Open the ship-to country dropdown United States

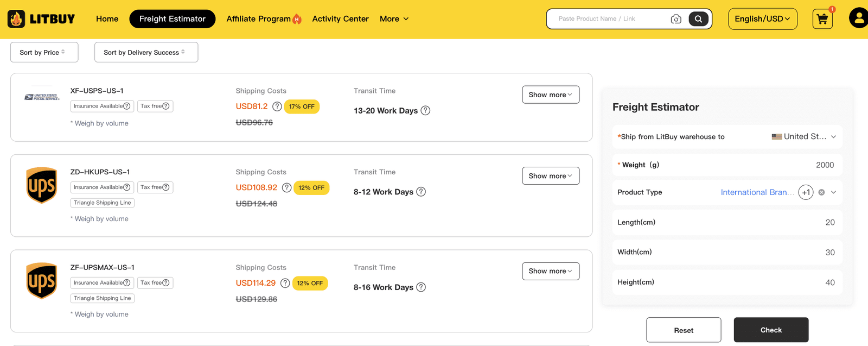[804, 137]
